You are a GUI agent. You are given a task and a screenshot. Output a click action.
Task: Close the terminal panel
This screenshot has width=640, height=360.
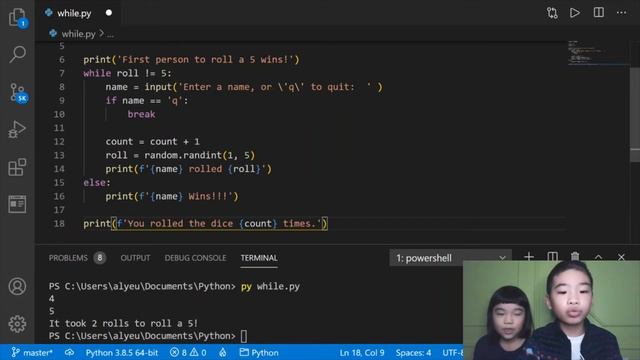click(x=621, y=257)
